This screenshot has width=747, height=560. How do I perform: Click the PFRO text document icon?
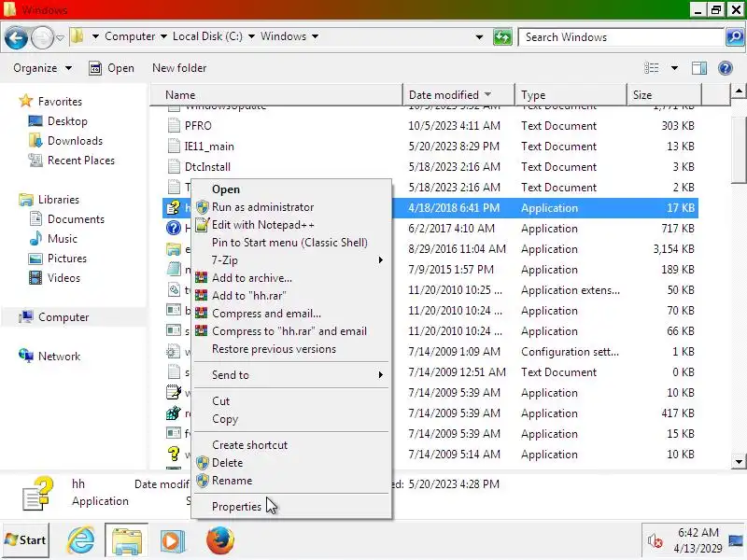click(174, 126)
